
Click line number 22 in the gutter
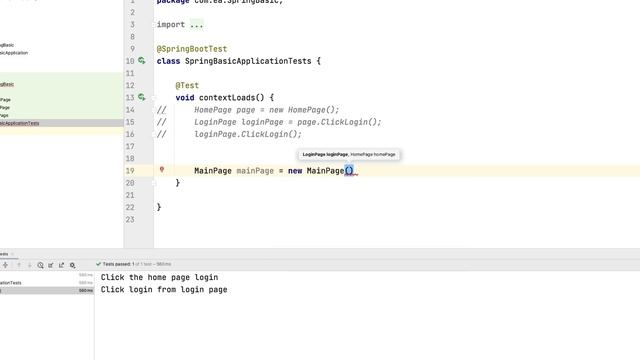130,207
